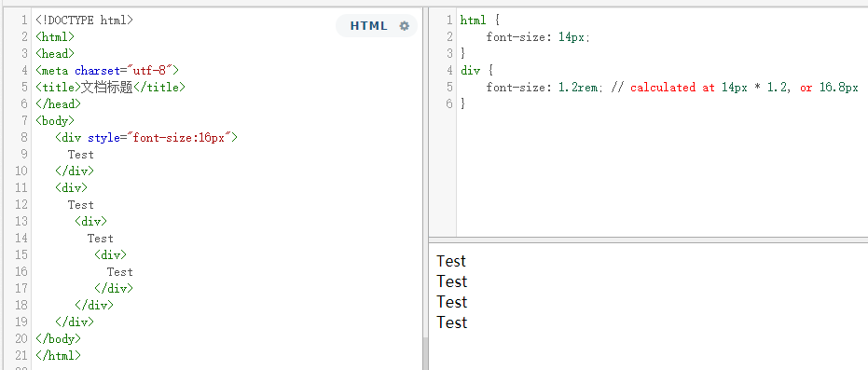
Task: Click the first Test in result preview
Action: (x=451, y=261)
